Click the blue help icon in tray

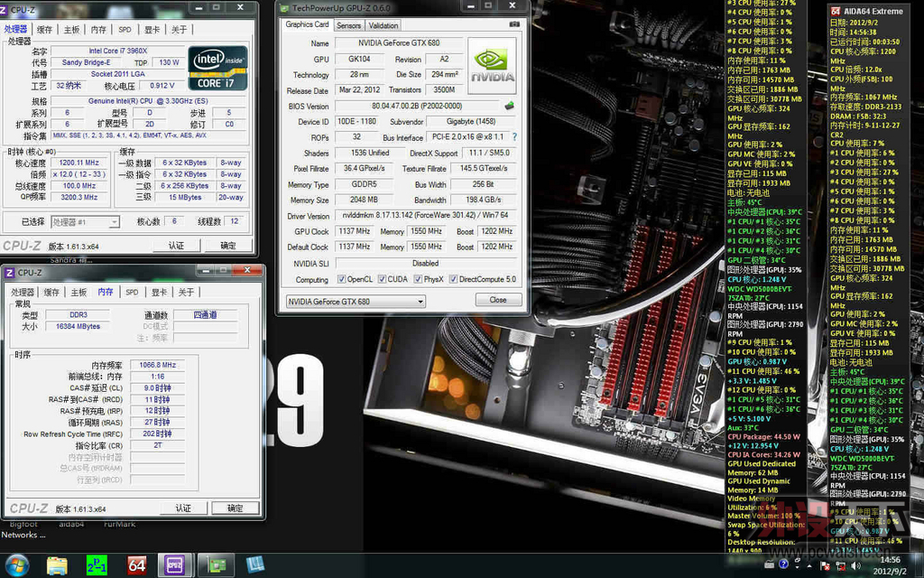click(x=784, y=565)
